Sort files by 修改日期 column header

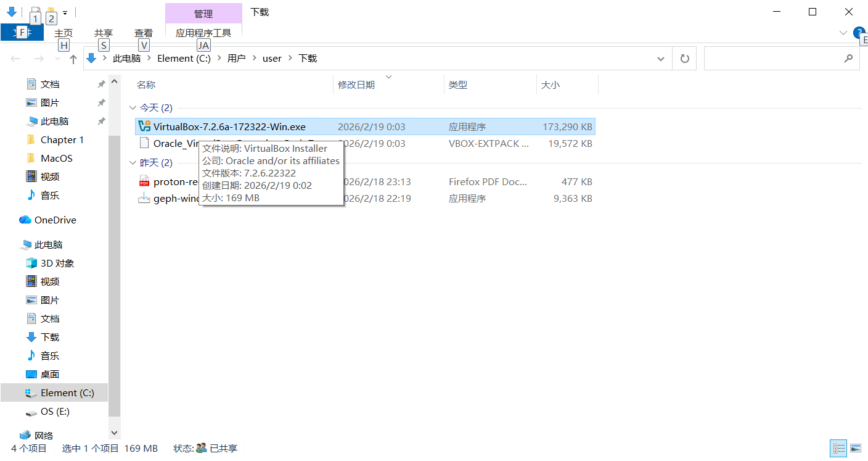click(x=356, y=85)
